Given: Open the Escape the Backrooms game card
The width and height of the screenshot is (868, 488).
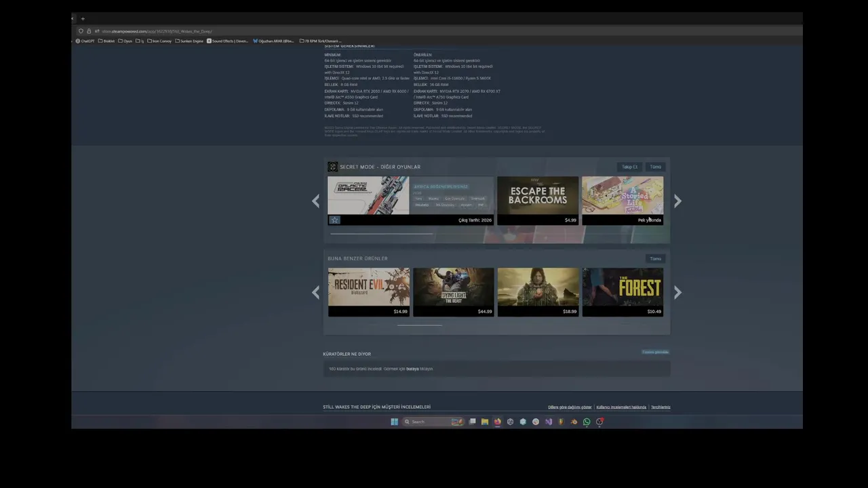Looking at the screenshot, I should point(538,201).
